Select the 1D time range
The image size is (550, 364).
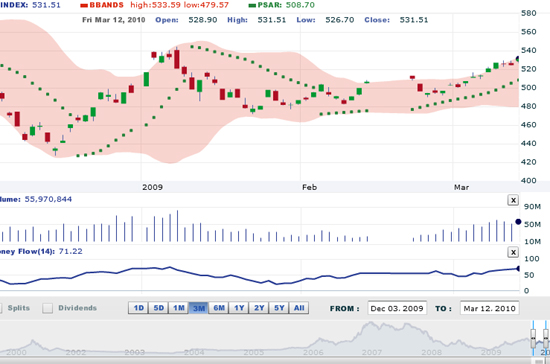click(139, 308)
